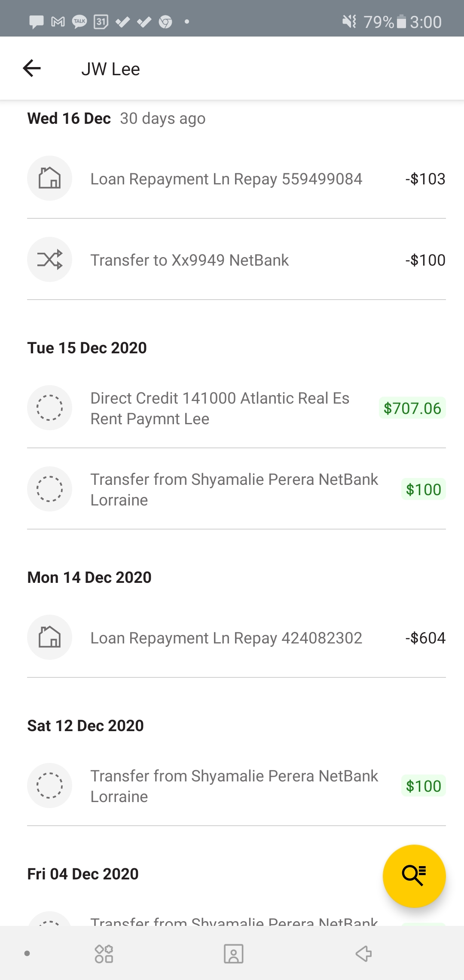Tap the -$103 loan repayment amount
The height and width of the screenshot is (980, 464).
[425, 179]
